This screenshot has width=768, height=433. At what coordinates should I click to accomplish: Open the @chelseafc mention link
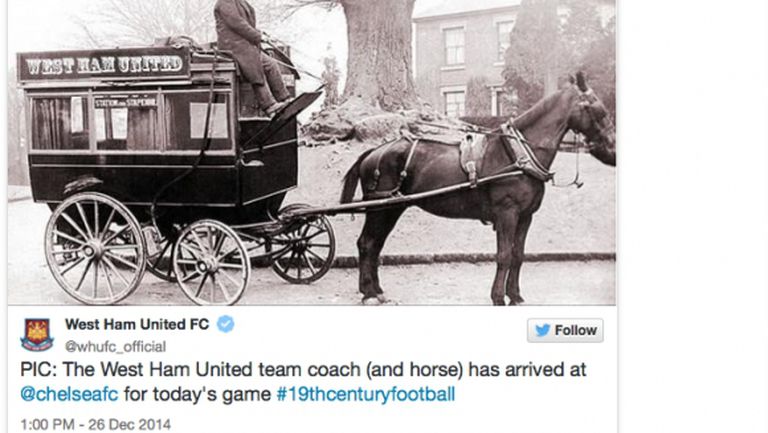click(69, 394)
